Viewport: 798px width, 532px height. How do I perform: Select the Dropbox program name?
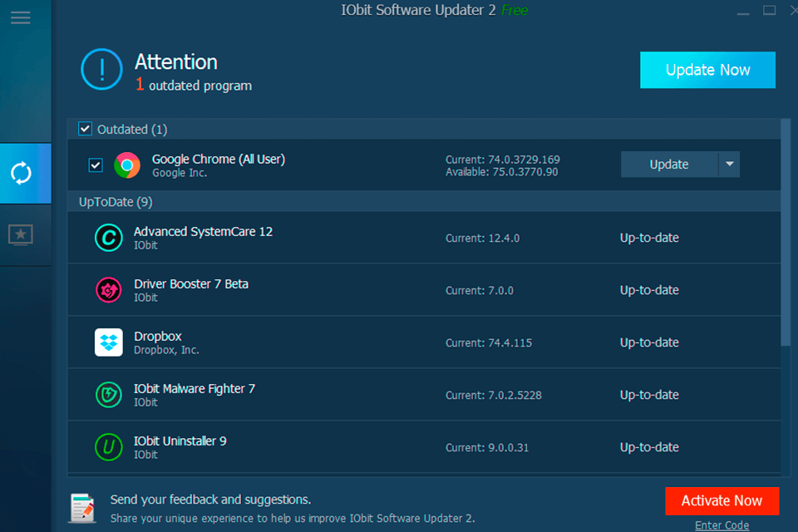[x=158, y=337]
